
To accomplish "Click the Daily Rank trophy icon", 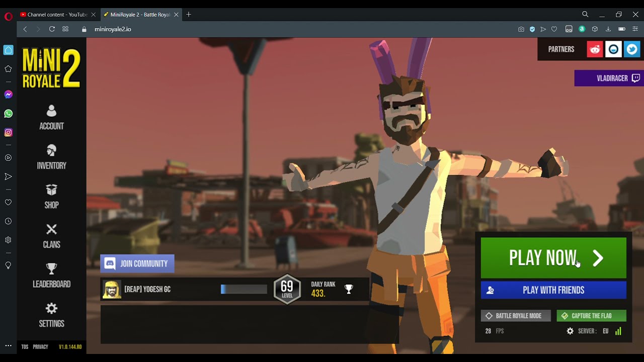I will 349,289.
